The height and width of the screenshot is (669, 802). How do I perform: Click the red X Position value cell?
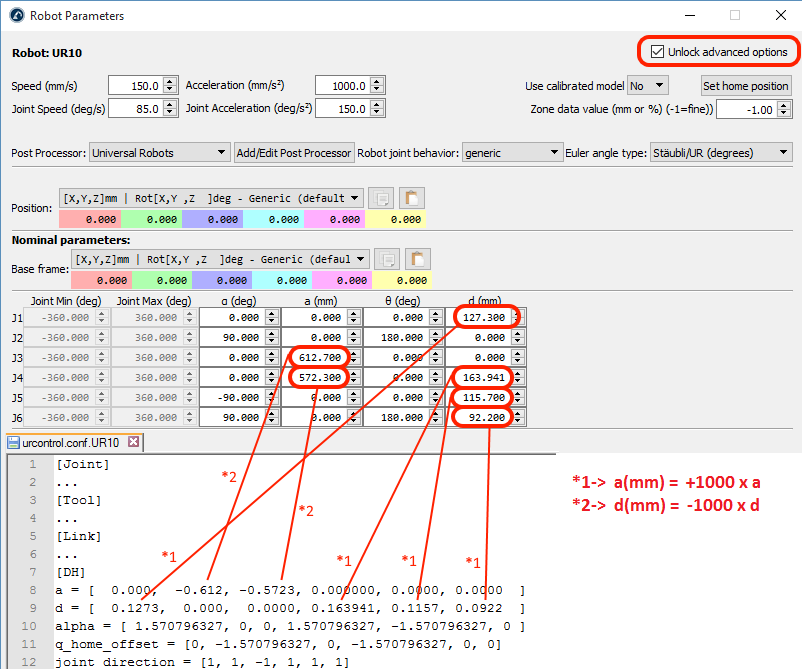[90, 219]
